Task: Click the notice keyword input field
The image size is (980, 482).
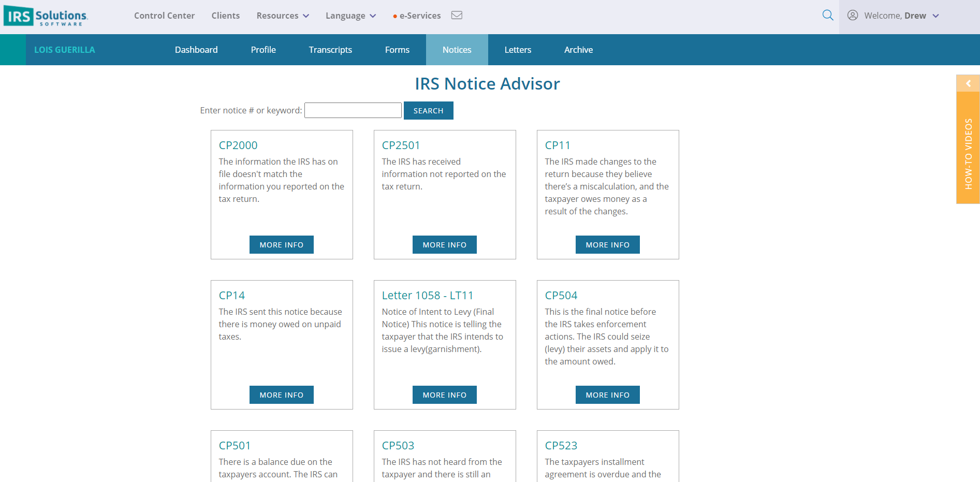Action: (x=353, y=110)
